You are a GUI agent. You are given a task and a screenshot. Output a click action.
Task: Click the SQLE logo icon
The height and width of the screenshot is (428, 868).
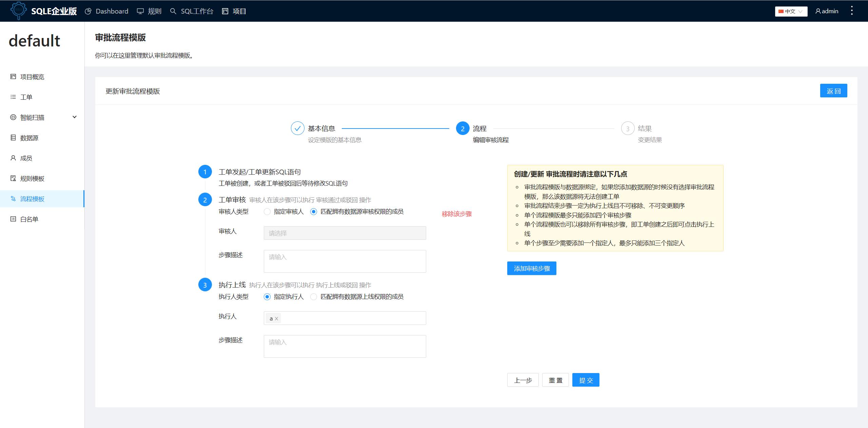(x=19, y=11)
